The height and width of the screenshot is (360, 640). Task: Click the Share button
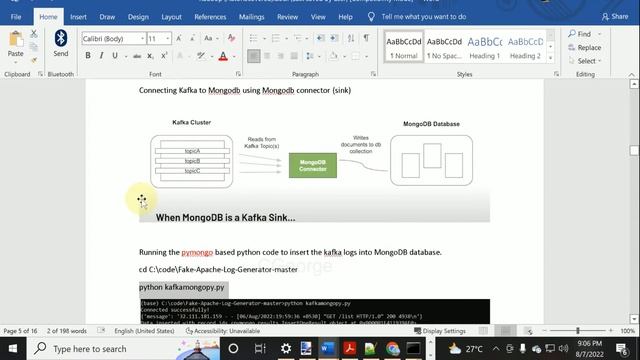click(615, 17)
